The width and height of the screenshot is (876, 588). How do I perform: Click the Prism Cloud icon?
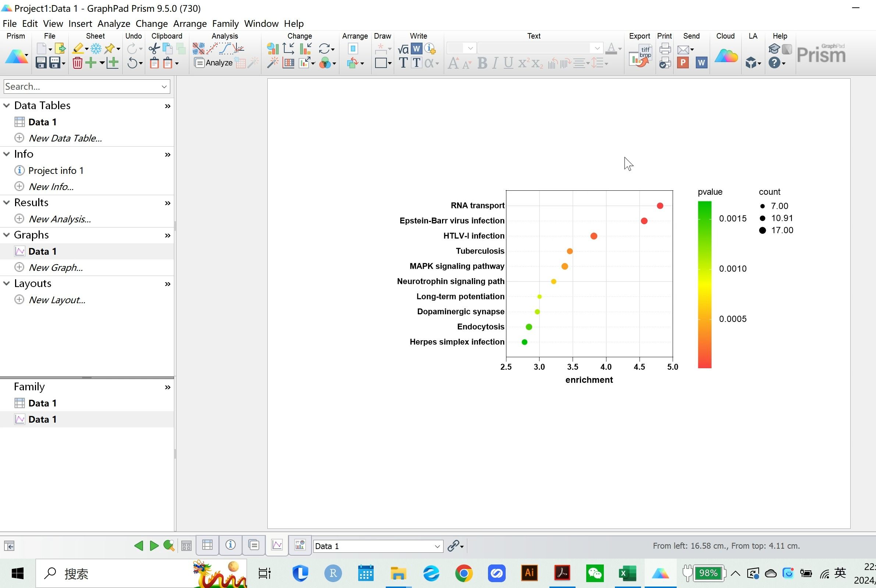[x=726, y=56]
